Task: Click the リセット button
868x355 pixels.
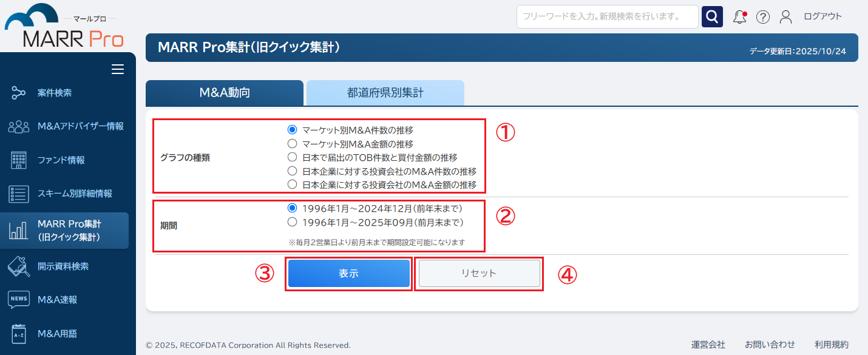Action: 479,273
